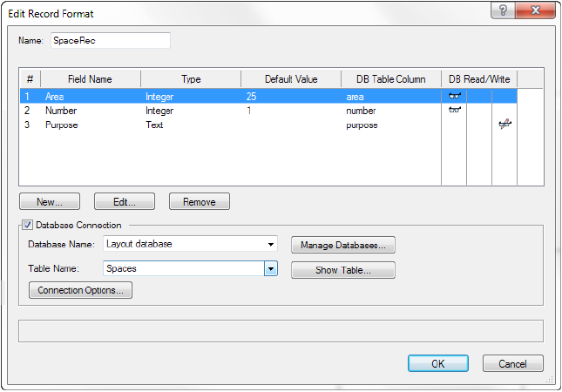
Task: Open Manage Databases
Action: [342, 245]
